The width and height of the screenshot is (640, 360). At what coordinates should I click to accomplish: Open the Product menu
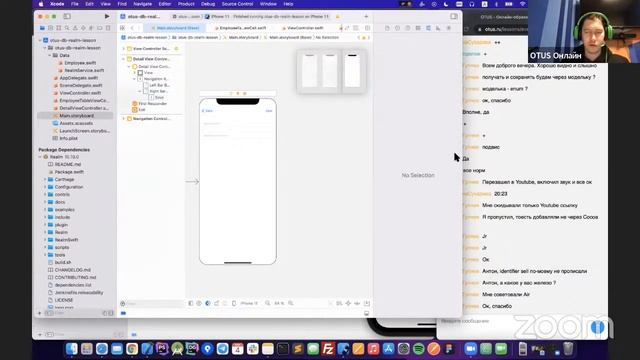[186, 4]
